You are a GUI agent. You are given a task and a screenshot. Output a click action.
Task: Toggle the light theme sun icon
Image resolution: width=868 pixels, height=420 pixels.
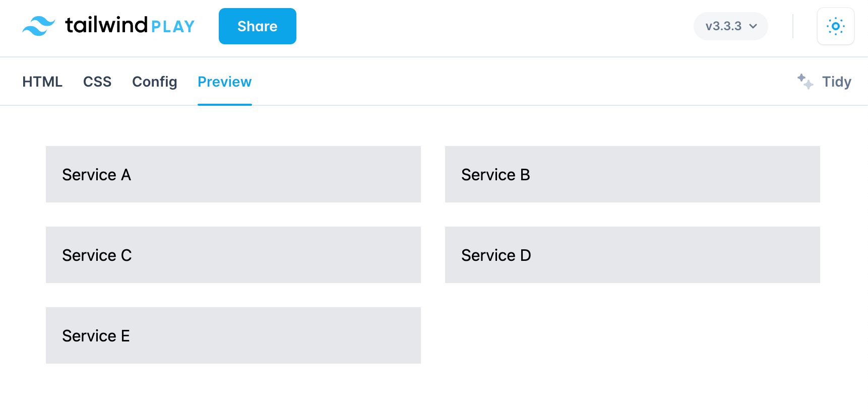click(x=835, y=26)
